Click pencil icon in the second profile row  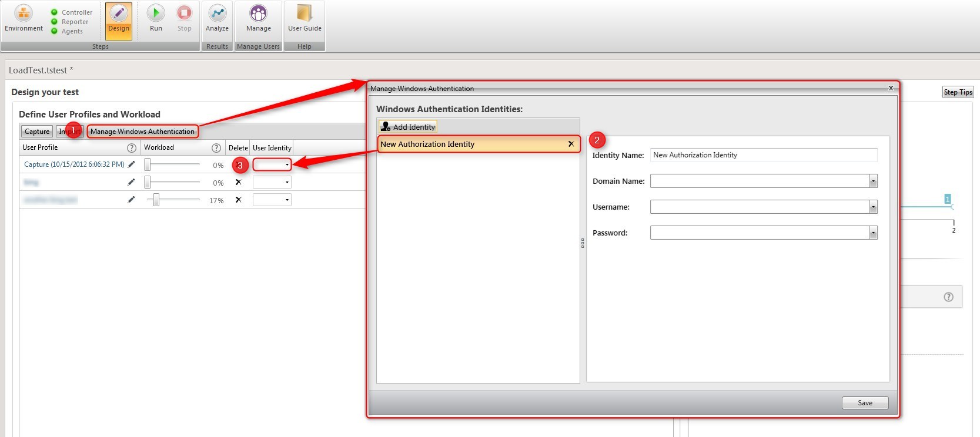click(x=131, y=182)
